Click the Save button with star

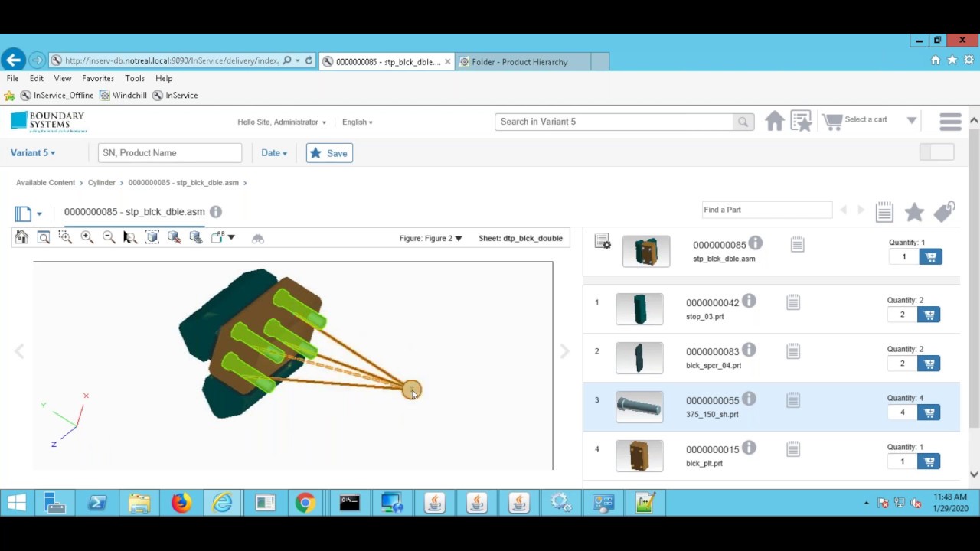(329, 153)
